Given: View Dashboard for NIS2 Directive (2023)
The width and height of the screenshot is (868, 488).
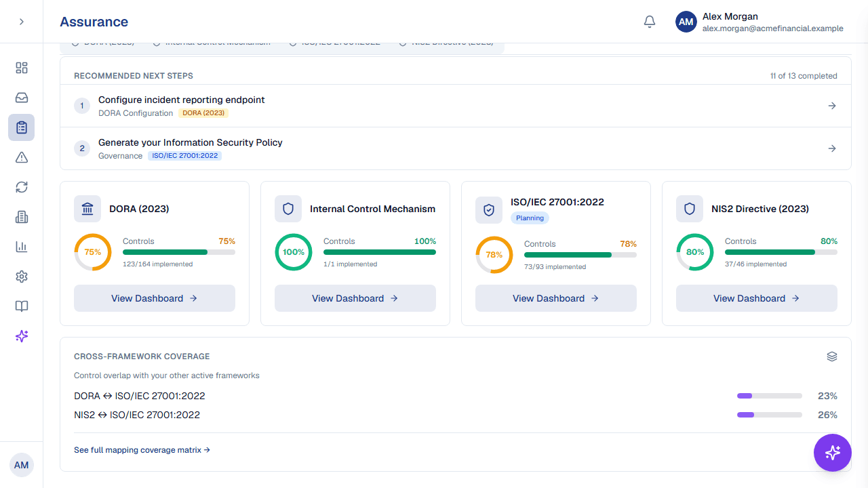Looking at the screenshot, I should (x=757, y=298).
